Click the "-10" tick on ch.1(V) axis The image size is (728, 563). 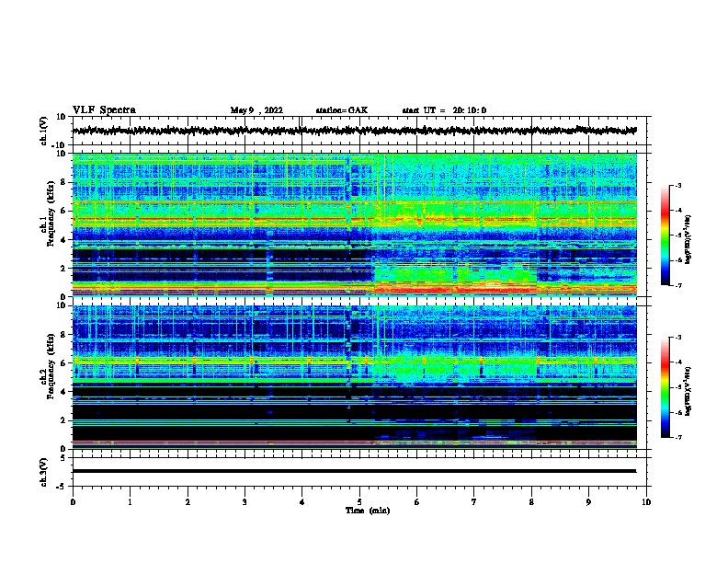click(59, 145)
